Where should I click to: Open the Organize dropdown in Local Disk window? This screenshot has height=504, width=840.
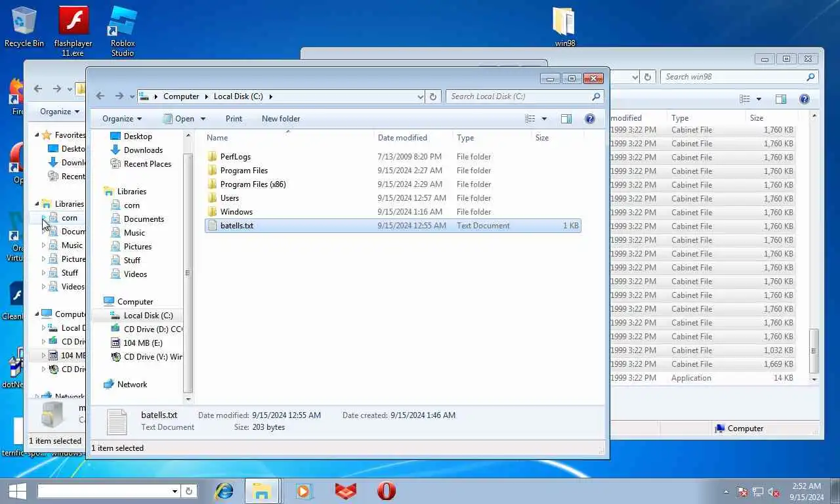click(122, 119)
